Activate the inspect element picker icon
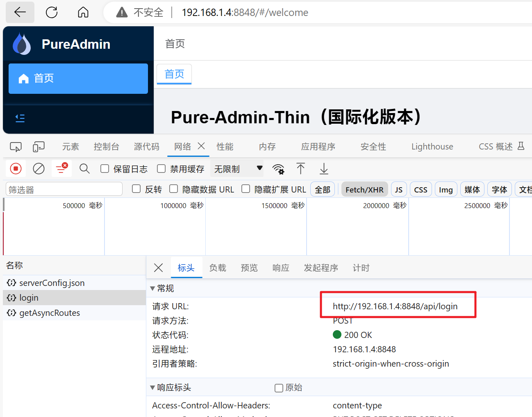This screenshot has width=532, height=417. (x=16, y=147)
